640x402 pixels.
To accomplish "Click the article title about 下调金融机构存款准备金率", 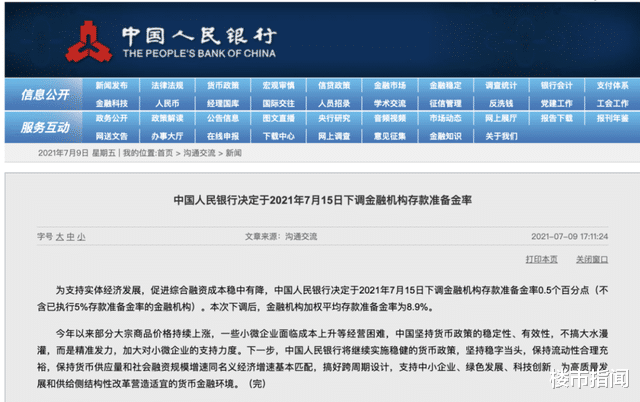I will (x=322, y=200).
